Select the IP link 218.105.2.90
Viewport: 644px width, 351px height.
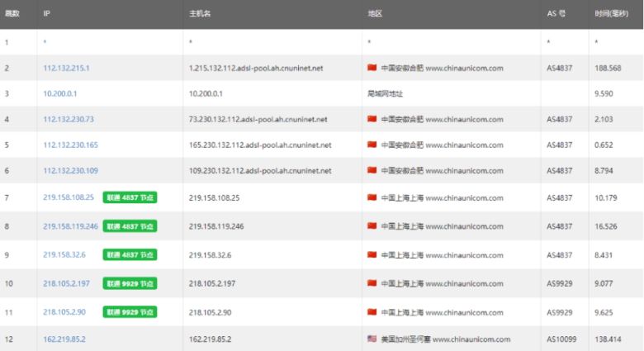pyautogui.click(x=66, y=312)
